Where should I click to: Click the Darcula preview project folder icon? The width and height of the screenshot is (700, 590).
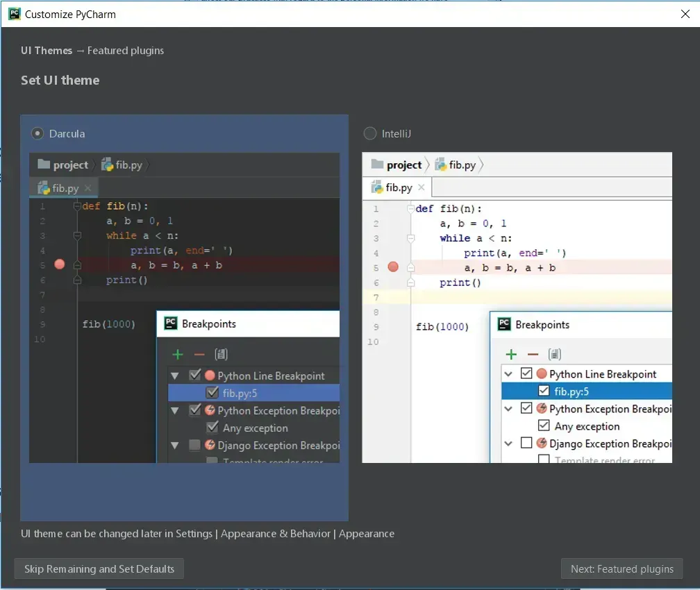pos(44,165)
